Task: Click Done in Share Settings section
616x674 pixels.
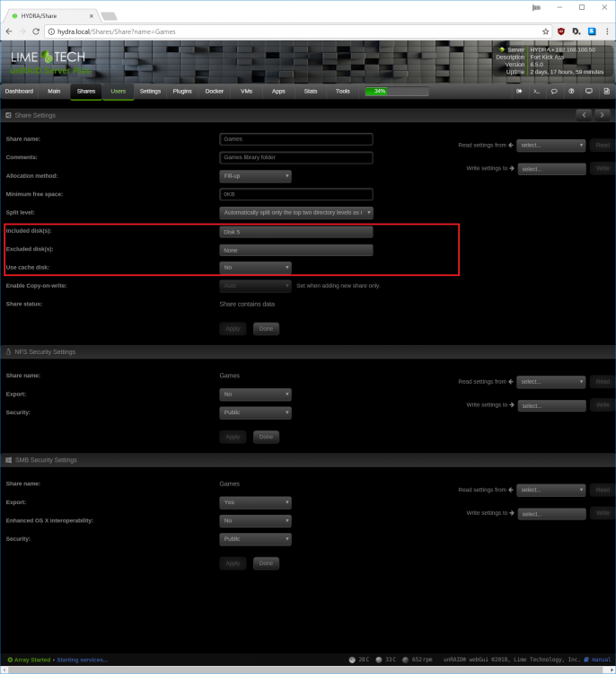Action: click(x=266, y=328)
